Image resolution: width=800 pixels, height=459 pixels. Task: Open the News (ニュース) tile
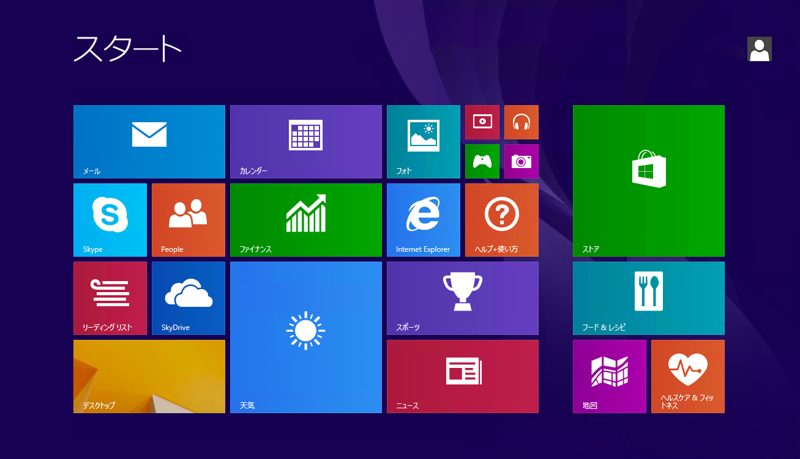[x=463, y=376]
